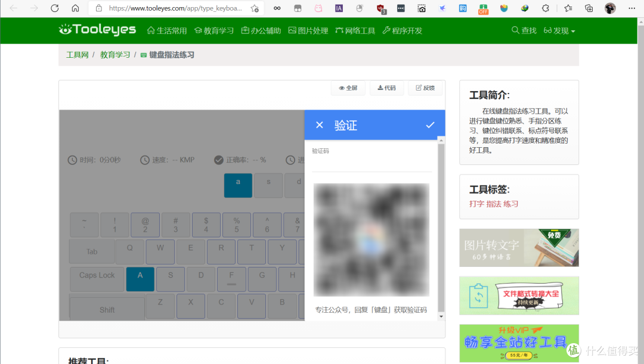Viewport: 644px width, 364px height.
Task: Open browser settings ellipsis menu
Action: click(x=631, y=8)
